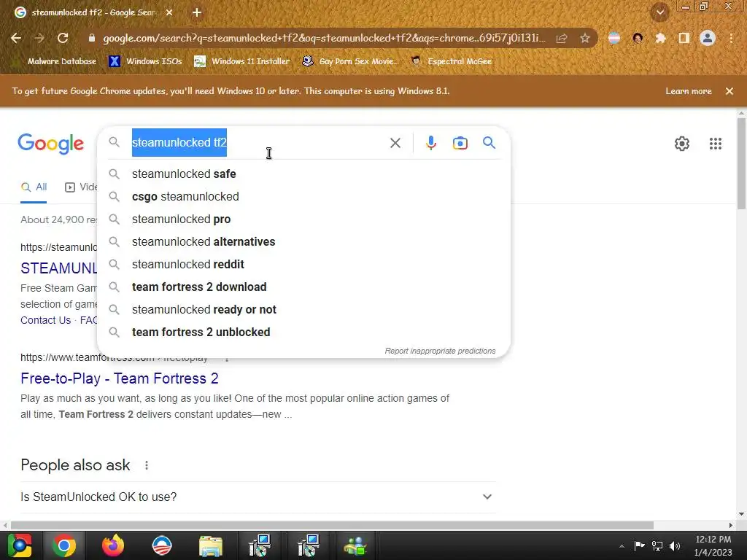Image resolution: width=747 pixels, height=560 pixels.
Task: Switch to the Videos results tab
Action: [81, 187]
